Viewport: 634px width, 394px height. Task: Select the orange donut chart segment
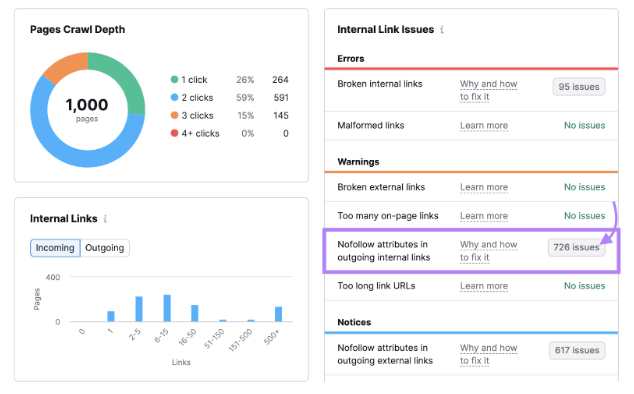[68, 67]
